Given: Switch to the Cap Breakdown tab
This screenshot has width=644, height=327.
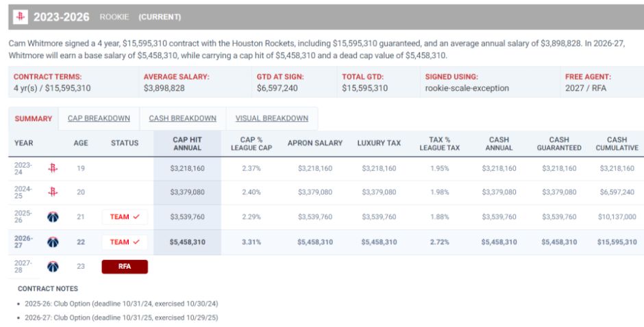Looking at the screenshot, I should (99, 118).
